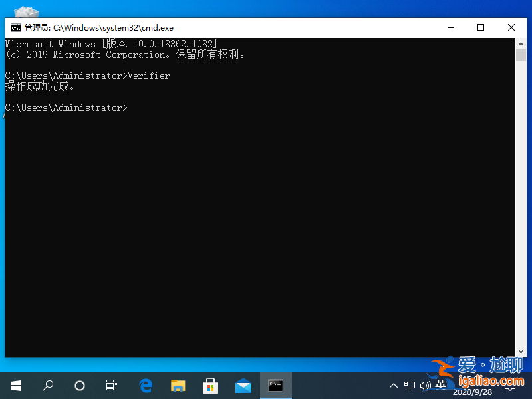Mute audio via the speaker tray icon
Screen dimensions: 532x399
pos(426,385)
